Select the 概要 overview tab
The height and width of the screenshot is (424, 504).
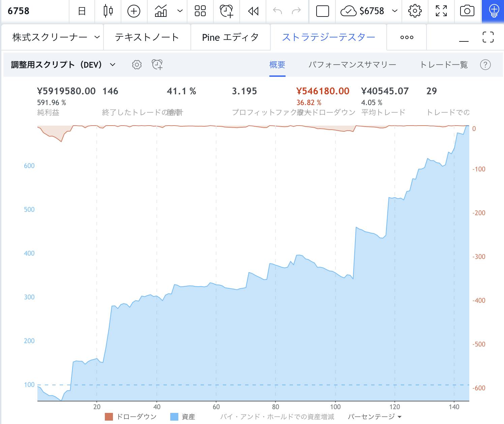277,65
